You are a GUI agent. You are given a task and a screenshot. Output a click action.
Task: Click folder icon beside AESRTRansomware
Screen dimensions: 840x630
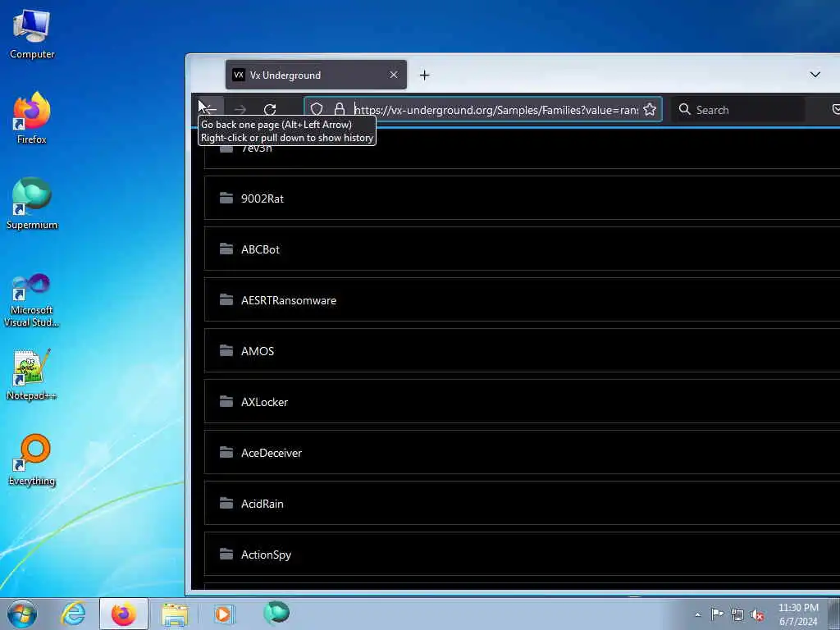pyautogui.click(x=226, y=300)
